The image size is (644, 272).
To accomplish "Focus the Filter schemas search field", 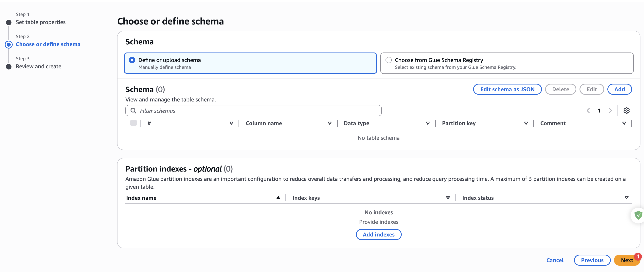I will tap(258, 111).
